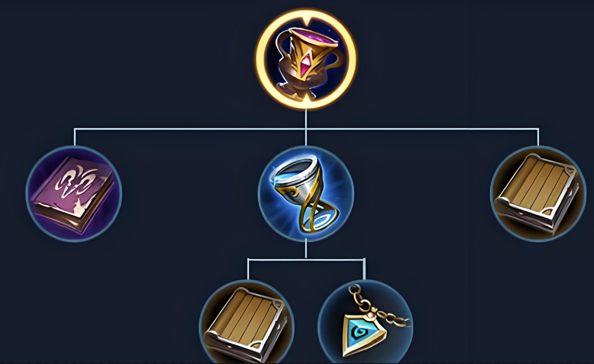The width and height of the screenshot is (594, 364).
Task: Tap the horned emblem on the purple book
Action: tap(73, 184)
